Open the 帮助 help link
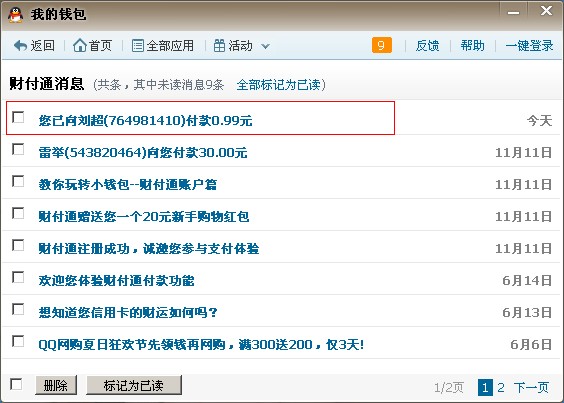Screen dimensions: 564x403 tap(472, 46)
